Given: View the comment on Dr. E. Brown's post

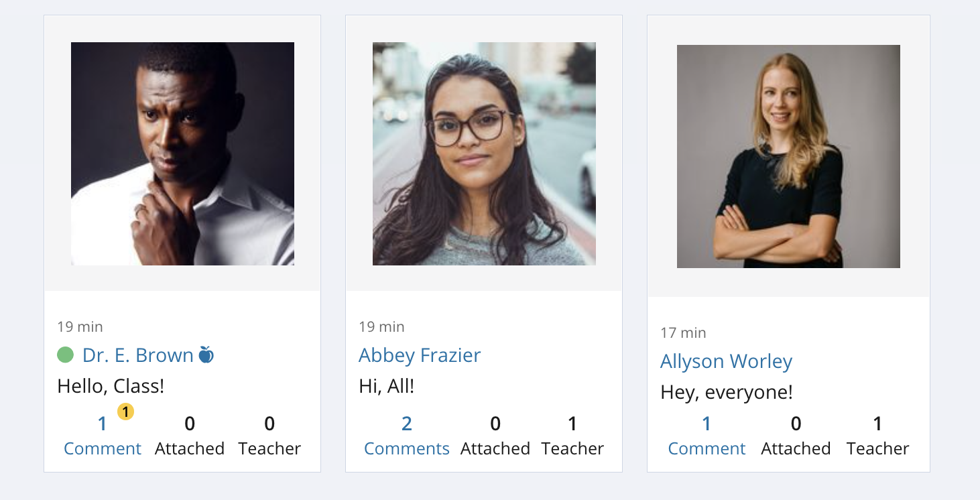Looking at the screenshot, I should coord(103,436).
